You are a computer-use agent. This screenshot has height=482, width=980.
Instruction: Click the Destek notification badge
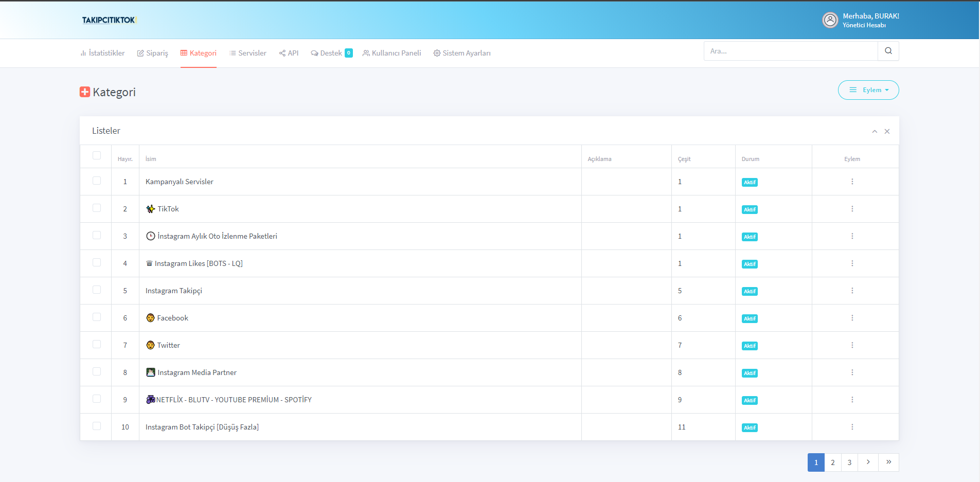[349, 53]
